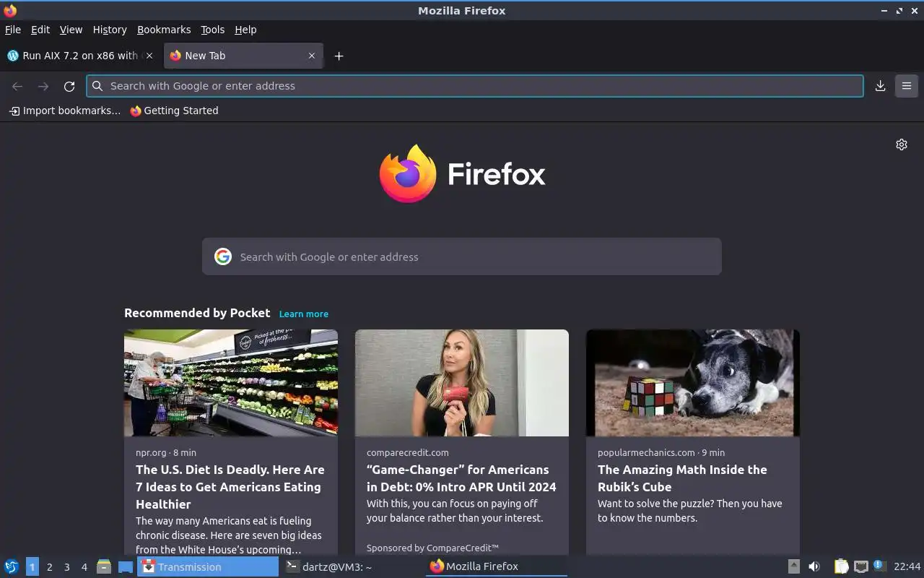924x578 pixels.
Task: Close the Run AIX 7.2 tab
Action: (x=149, y=56)
